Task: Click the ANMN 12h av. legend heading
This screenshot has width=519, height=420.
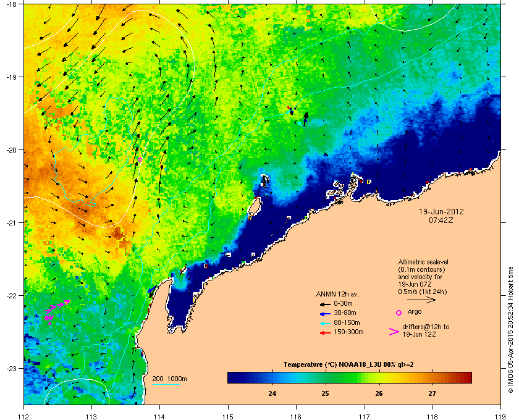Action: tap(337, 294)
